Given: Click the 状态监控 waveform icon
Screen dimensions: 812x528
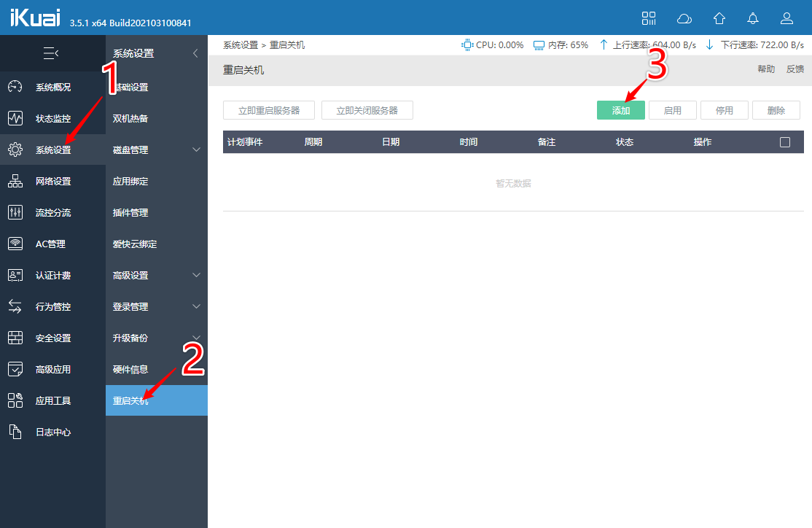Looking at the screenshot, I should (x=15, y=118).
